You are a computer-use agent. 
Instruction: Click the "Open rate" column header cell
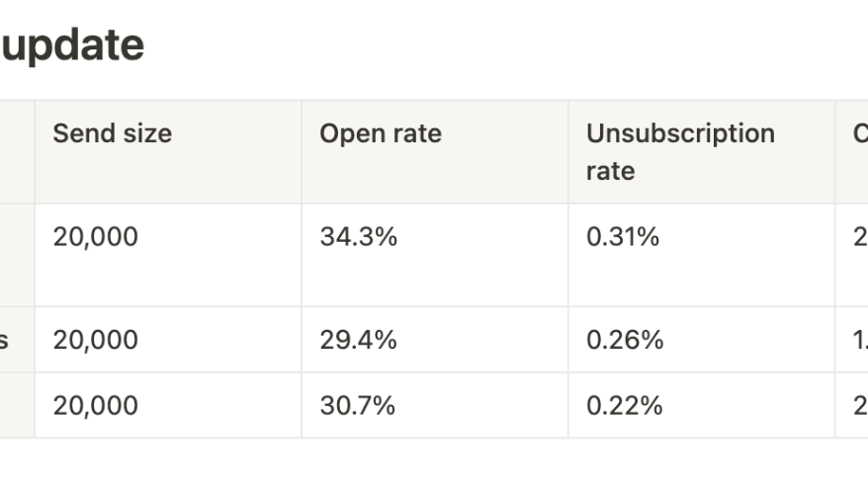click(434, 152)
